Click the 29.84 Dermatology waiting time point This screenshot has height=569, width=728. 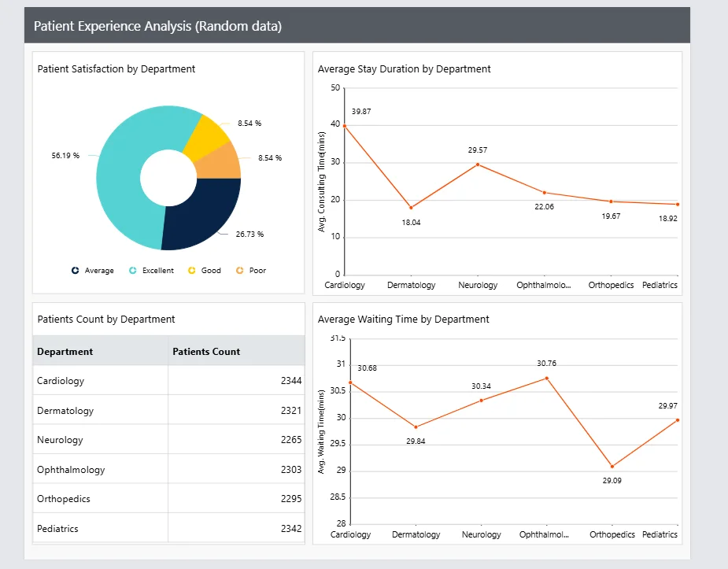[416, 427]
